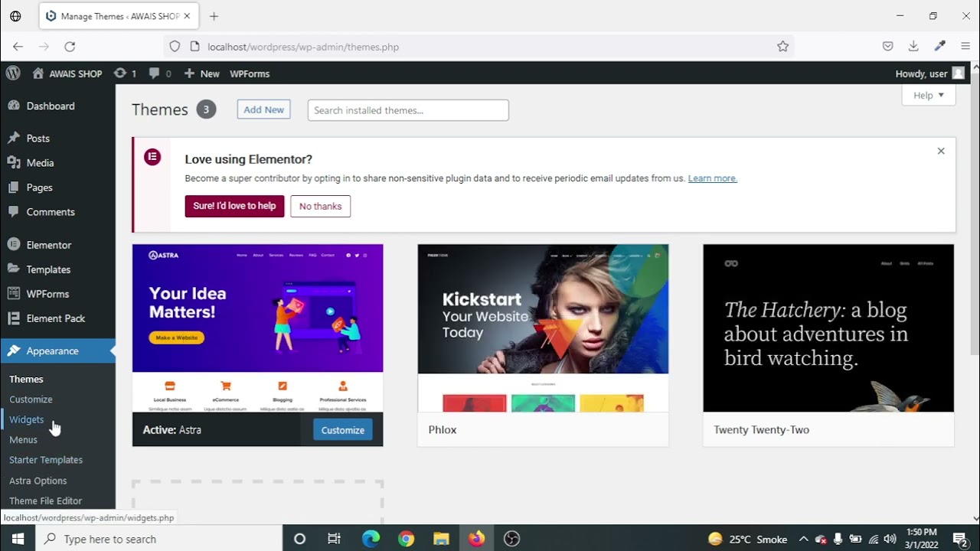Click the AWAIS SHOP home icon

point(38,73)
